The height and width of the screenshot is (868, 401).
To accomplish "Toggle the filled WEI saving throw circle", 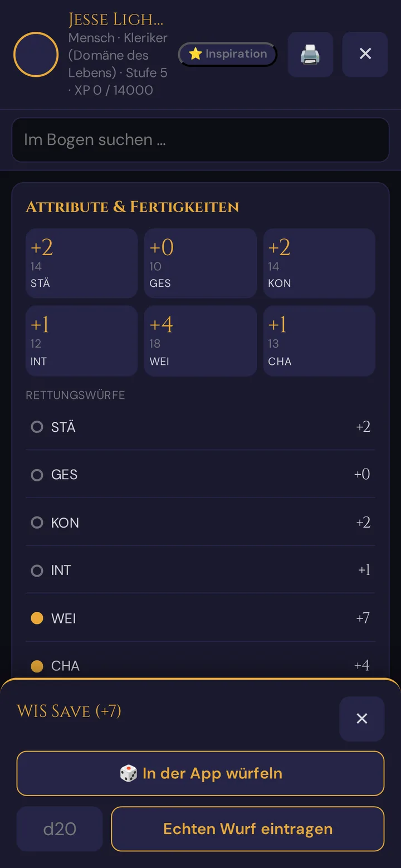I will (x=37, y=618).
